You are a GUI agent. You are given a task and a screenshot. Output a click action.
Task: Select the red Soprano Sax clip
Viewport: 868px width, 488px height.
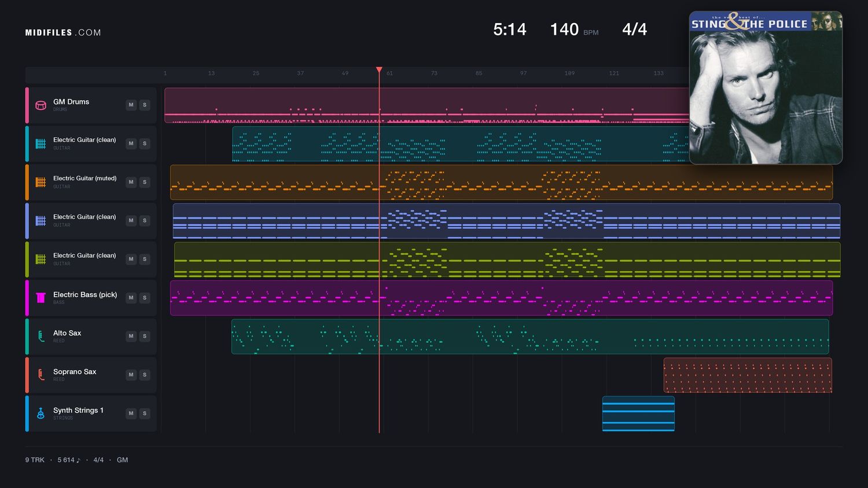(748, 375)
